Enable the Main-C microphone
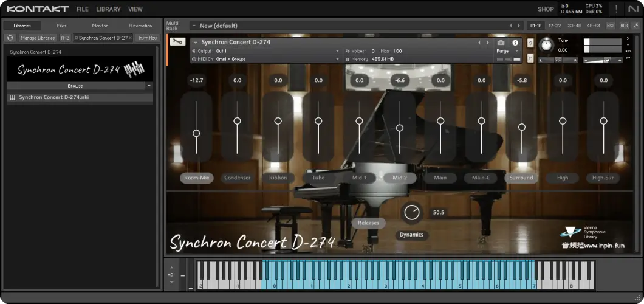The height and width of the screenshot is (304, 644). (481, 178)
